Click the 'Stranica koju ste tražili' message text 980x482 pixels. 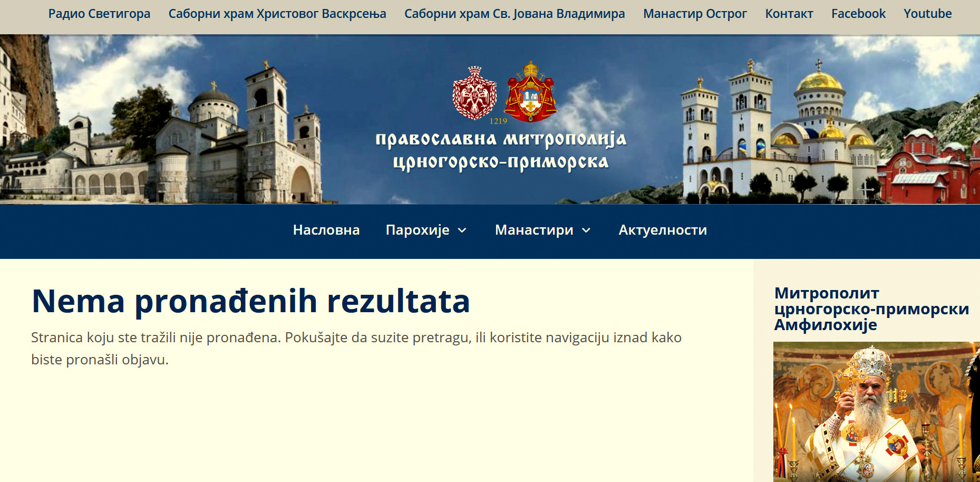(356, 349)
